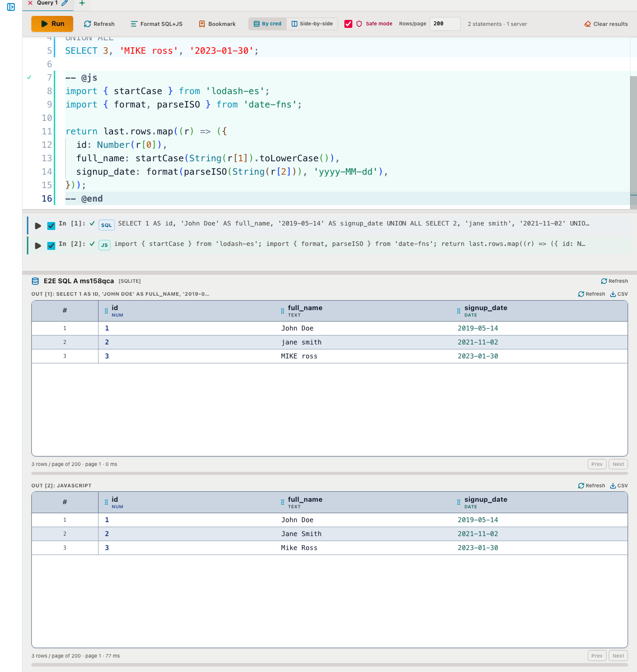Refresh the OUT [2] JavaScript result
Image resolution: width=637 pixels, height=672 pixels.
(591, 486)
